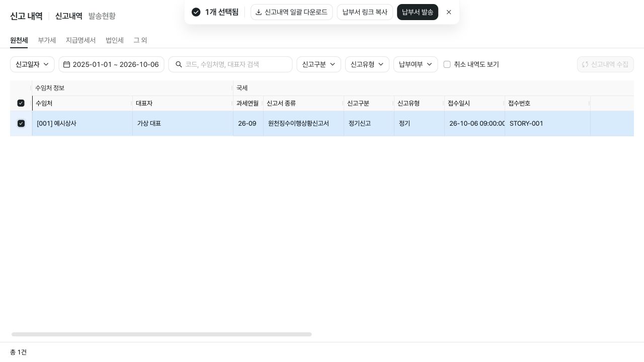
Task: Select the 신고내역 top view tab
Action: [x=69, y=16]
